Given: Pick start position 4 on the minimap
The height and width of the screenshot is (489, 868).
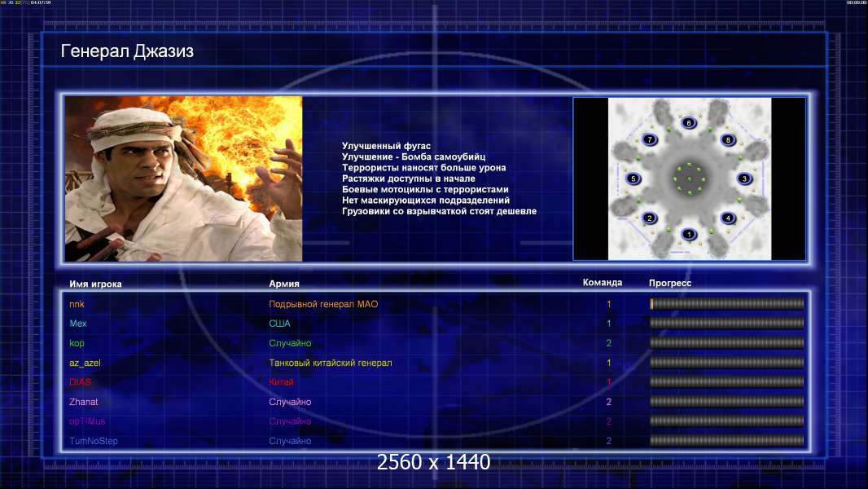Looking at the screenshot, I should (727, 218).
